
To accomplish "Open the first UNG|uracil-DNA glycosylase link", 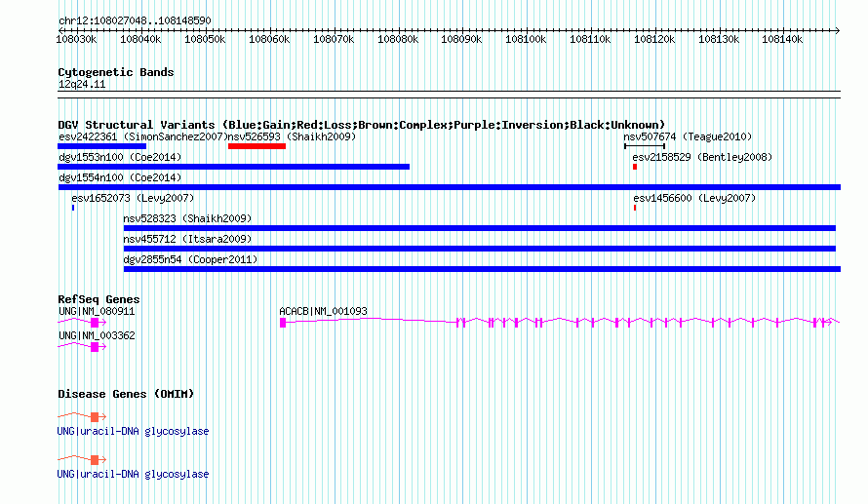I will [x=133, y=432].
